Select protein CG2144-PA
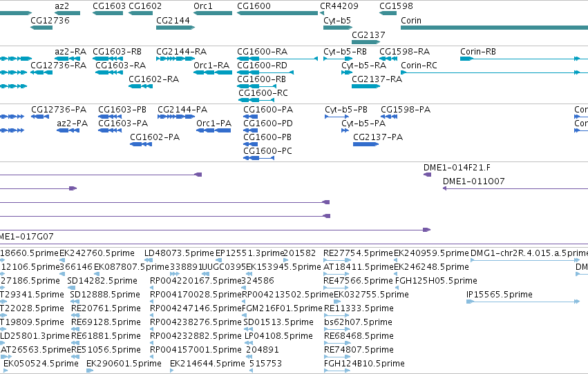Image resolution: width=588 pixels, height=374 pixels. point(176,117)
